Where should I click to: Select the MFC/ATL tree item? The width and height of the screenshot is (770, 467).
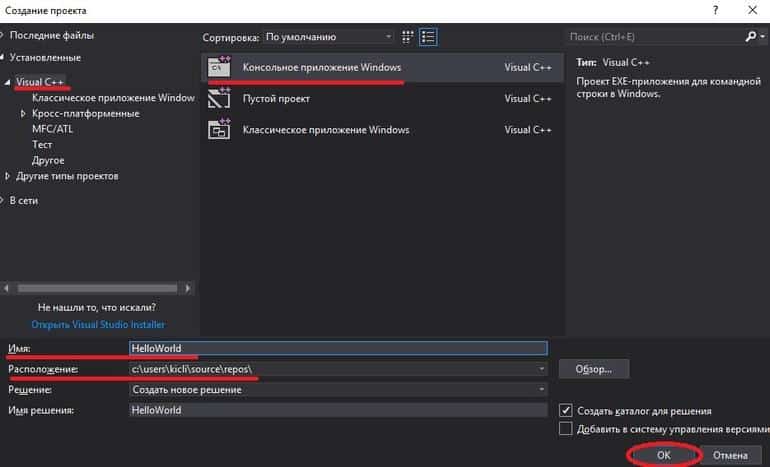pos(53,129)
